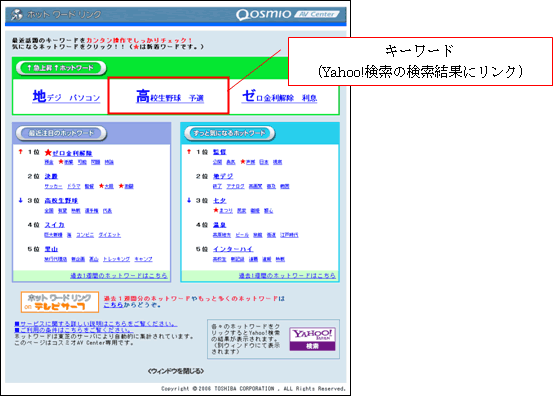Open the ご利用の条件 link
The width and height of the screenshot is (553, 396).
(73, 330)
